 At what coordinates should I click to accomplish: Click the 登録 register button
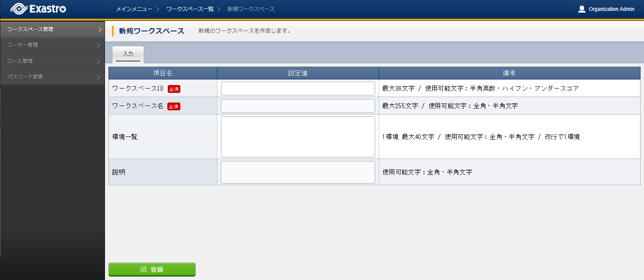point(152,270)
